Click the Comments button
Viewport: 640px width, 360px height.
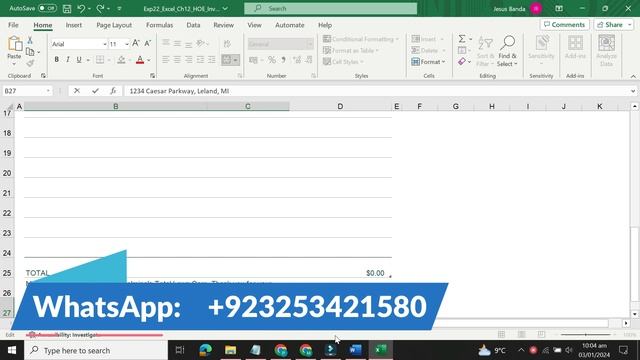(x=564, y=25)
